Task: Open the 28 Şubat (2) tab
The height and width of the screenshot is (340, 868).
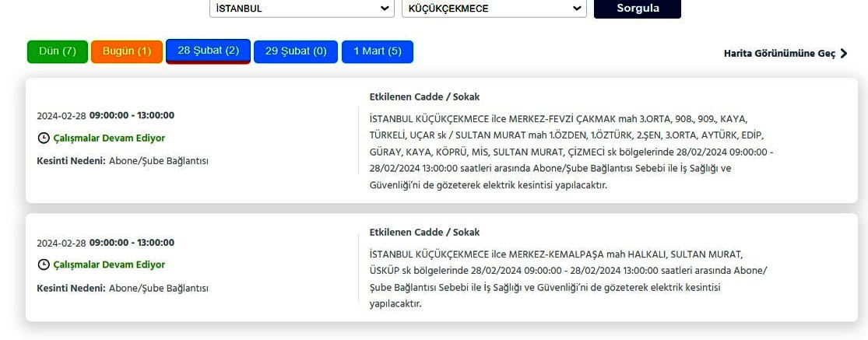Action: pyautogui.click(x=208, y=51)
